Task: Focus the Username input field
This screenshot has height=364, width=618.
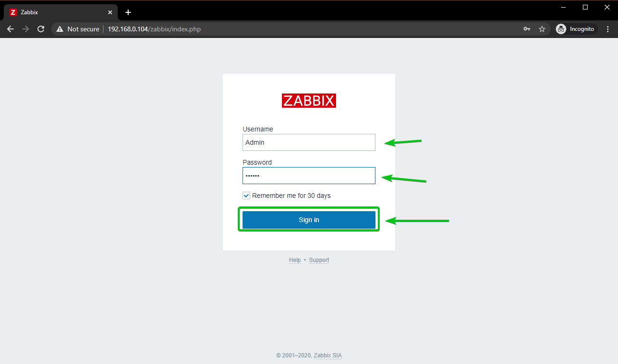Action: (x=309, y=142)
